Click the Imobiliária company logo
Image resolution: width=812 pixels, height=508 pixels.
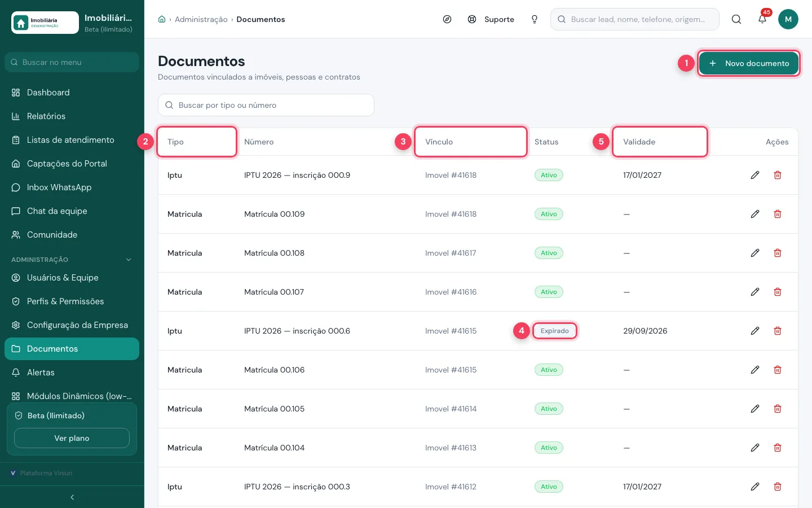point(45,23)
